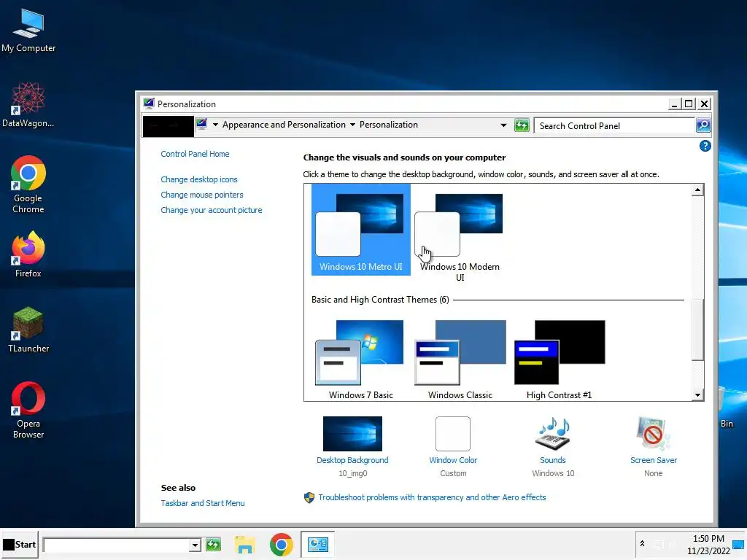
Task: Open the Screen Saver settings icon
Action: point(653,434)
